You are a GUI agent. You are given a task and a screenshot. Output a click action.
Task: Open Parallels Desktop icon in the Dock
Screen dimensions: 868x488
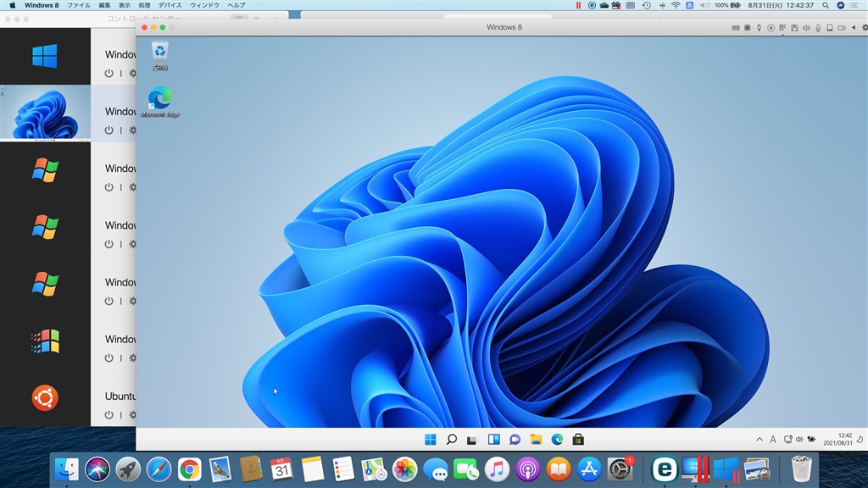point(696,469)
